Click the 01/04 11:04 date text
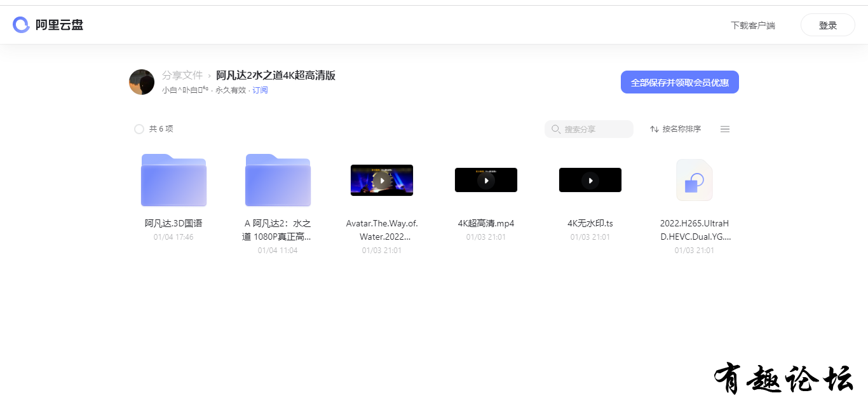868x400 pixels. (278, 251)
